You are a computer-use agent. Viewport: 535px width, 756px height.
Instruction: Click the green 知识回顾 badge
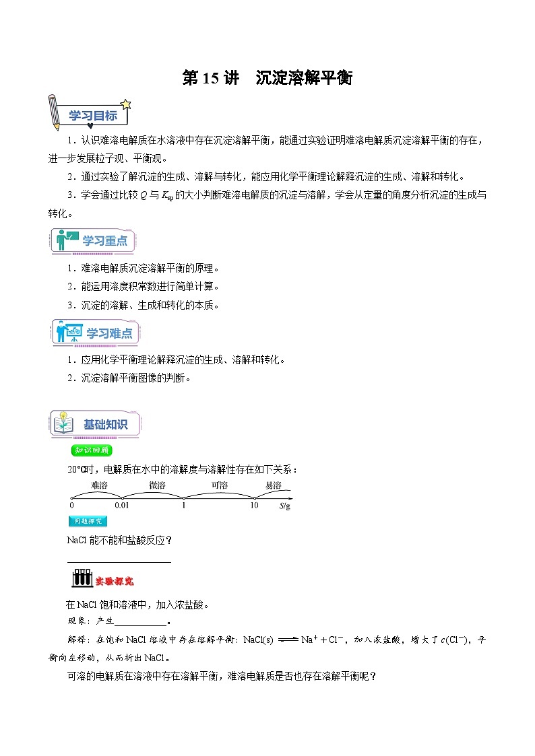92,450
